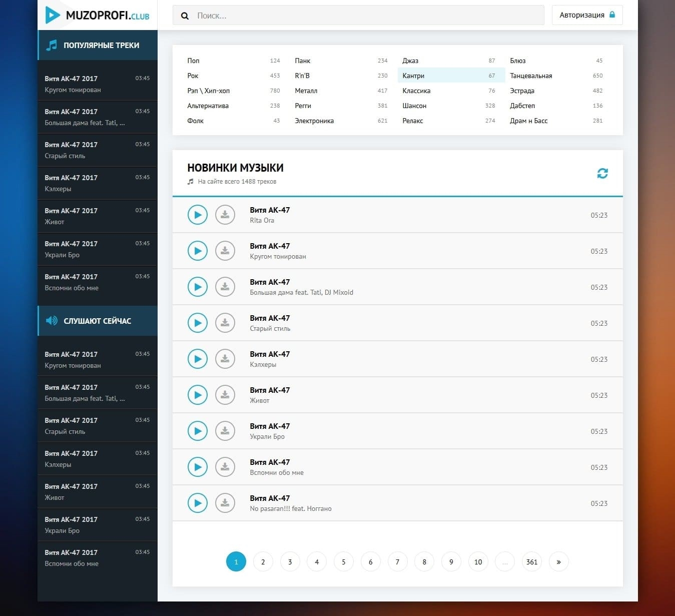The image size is (675, 616).
Task: Refresh the Новинки музыки list
Action: click(602, 173)
